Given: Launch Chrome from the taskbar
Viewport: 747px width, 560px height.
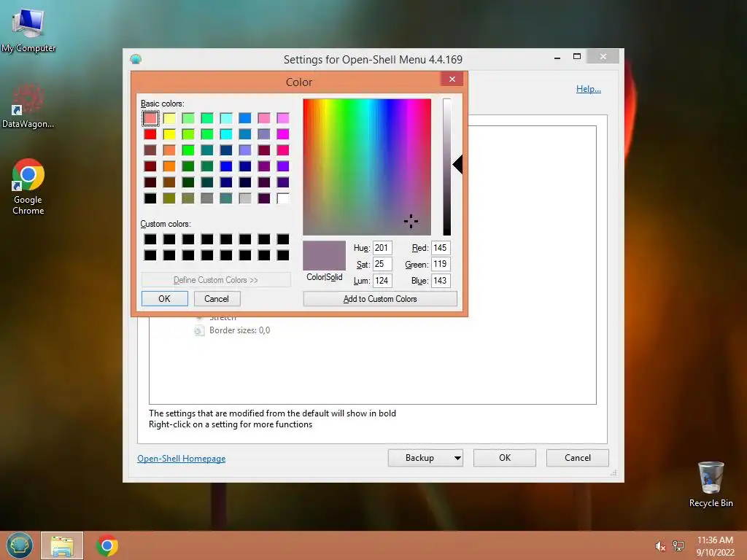Looking at the screenshot, I should (107, 545).
